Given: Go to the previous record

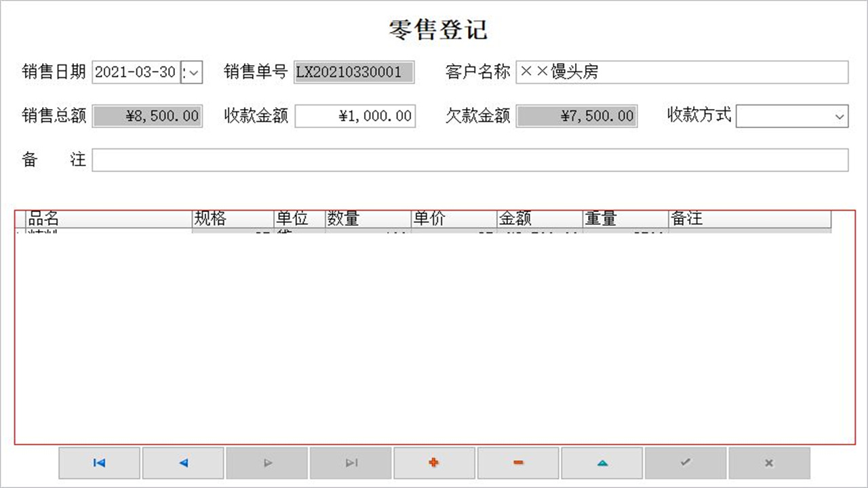Looking at the screenshot, I should pos(182,463).
